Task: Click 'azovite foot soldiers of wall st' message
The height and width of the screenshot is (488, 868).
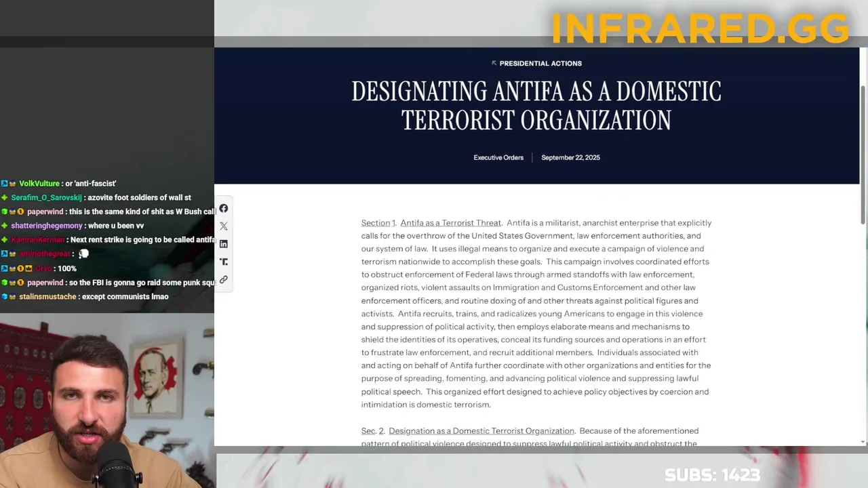Action: pos(139,198)
